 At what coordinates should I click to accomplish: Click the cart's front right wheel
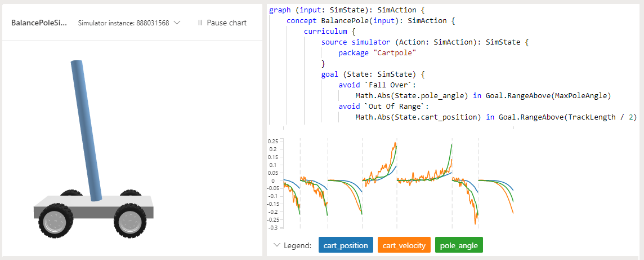(x=129, y=222)
